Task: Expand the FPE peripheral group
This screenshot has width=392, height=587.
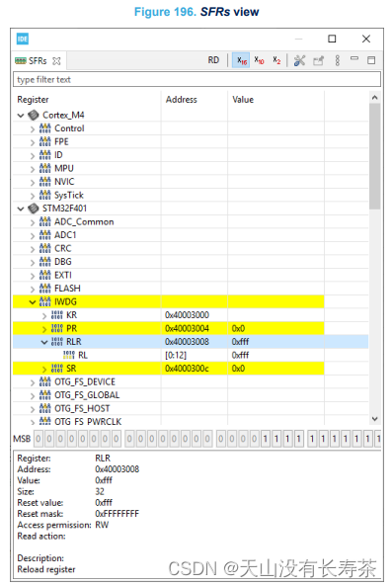Action: coord(33,142)
